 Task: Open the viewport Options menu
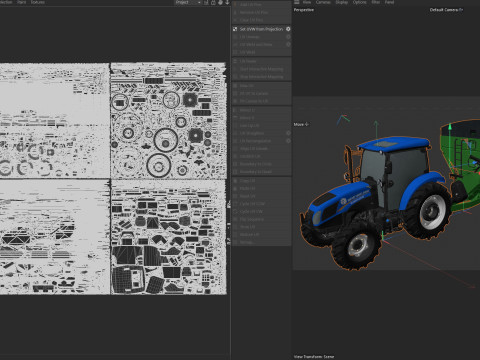click(x=359, y=2)
